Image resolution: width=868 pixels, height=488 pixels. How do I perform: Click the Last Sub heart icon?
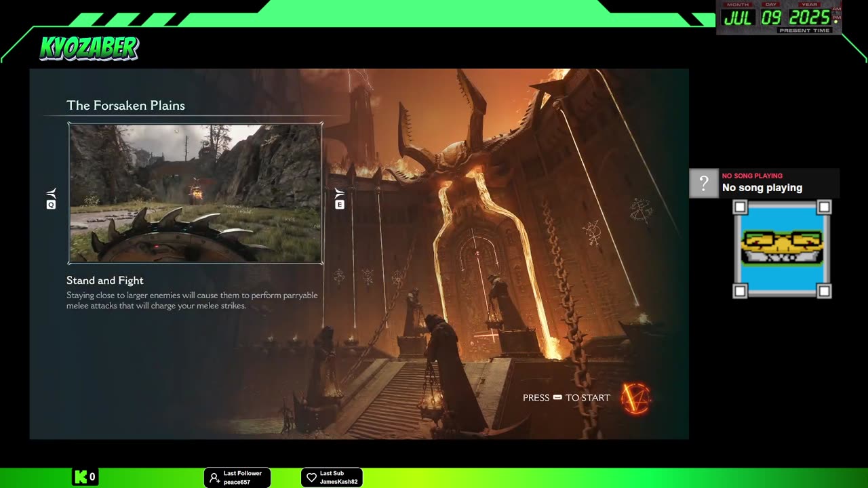pyautogui.click(x=311, y=478)
